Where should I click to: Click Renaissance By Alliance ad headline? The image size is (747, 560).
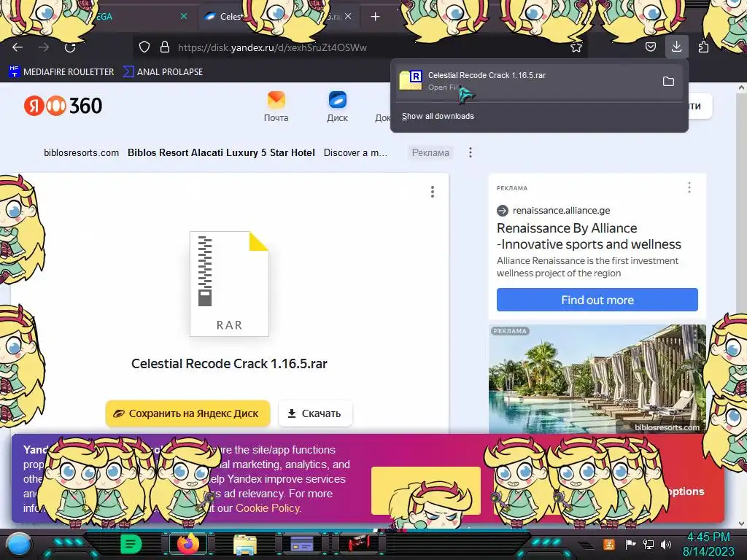(589, 236)
